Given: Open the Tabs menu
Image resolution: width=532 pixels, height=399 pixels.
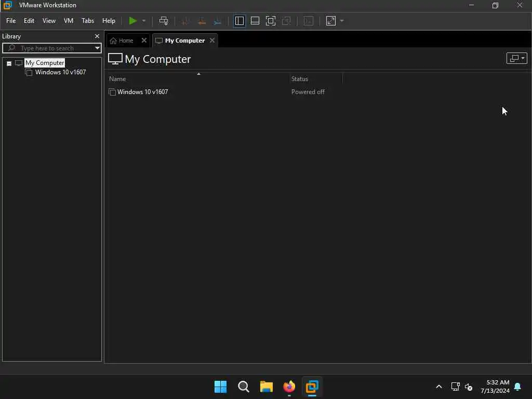Looking at the screenshot, I should [x=87, y=21].
